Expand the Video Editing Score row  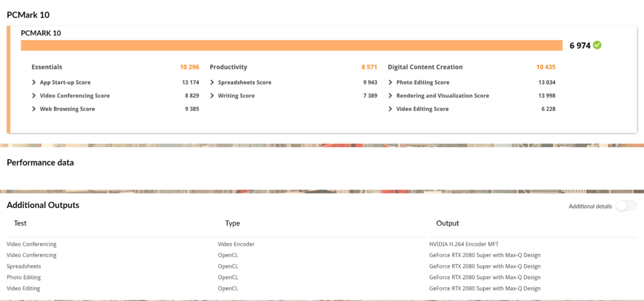(x=391, y=109)
